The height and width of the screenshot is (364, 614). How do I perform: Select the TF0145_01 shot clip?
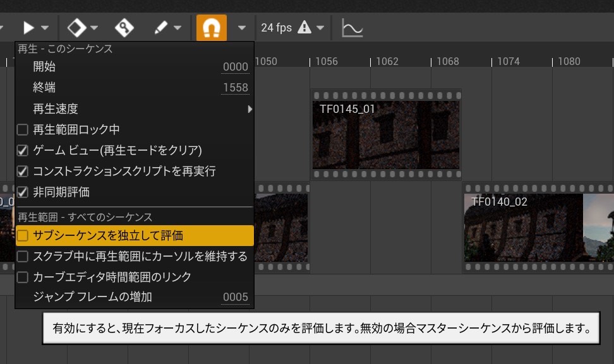pos(386,134)
